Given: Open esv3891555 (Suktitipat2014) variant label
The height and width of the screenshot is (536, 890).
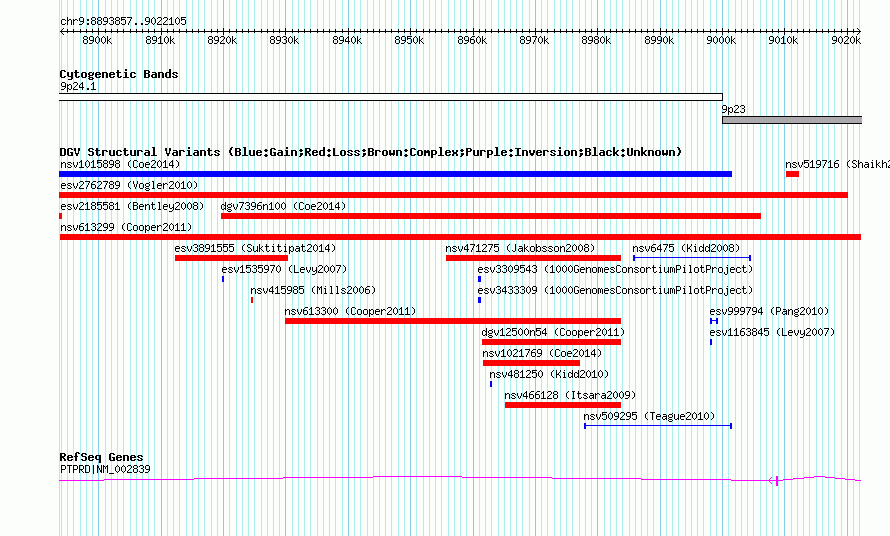Looking at the screenshot, I should point(255,248).
